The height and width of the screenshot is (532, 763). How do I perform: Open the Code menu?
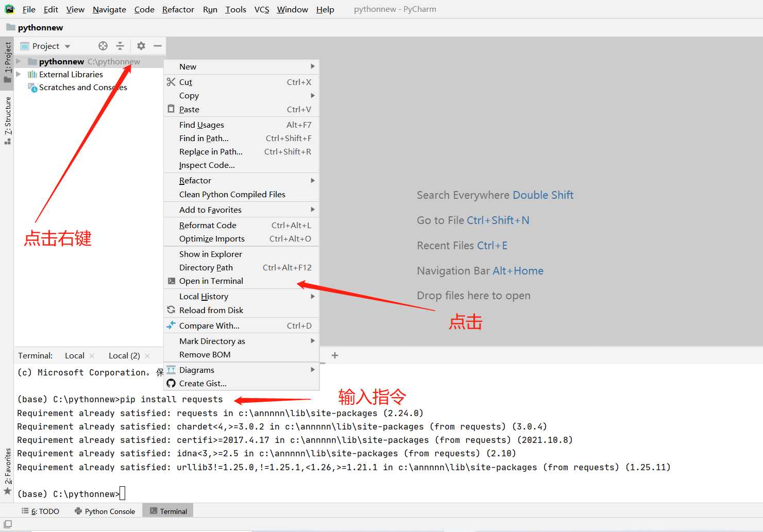pos(144,9)
